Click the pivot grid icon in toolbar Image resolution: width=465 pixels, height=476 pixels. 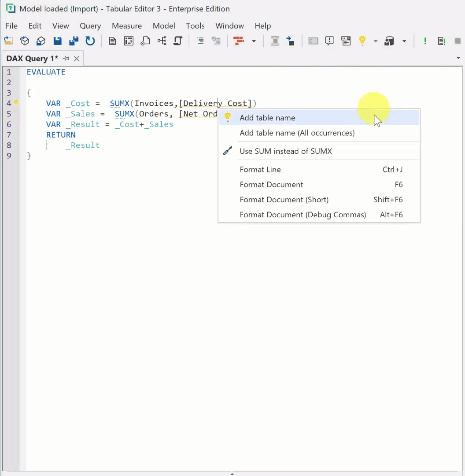[129, 41]
